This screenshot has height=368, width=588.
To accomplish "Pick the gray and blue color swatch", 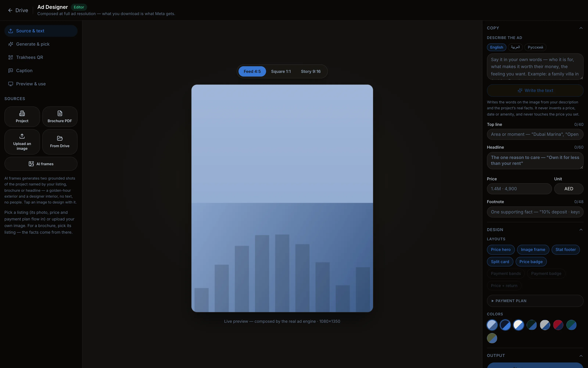I will click(x=545, y=325).
